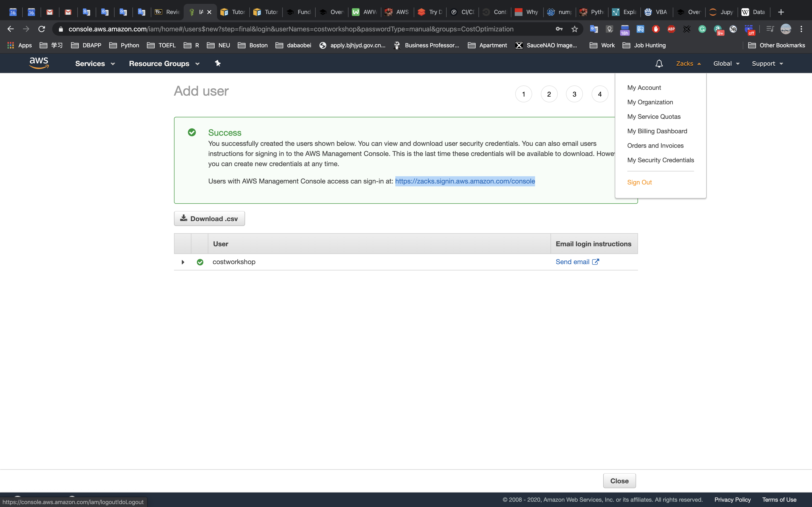Image resolution: width=812 pixels, height=507 pixels.
Task: Click the pin shortcut icon in navbar
Action: pos(218,63)
